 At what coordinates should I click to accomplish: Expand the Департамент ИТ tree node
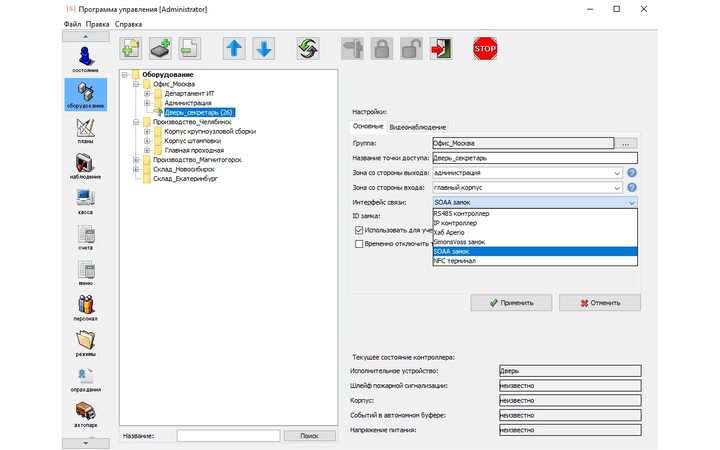pos(147,93)
